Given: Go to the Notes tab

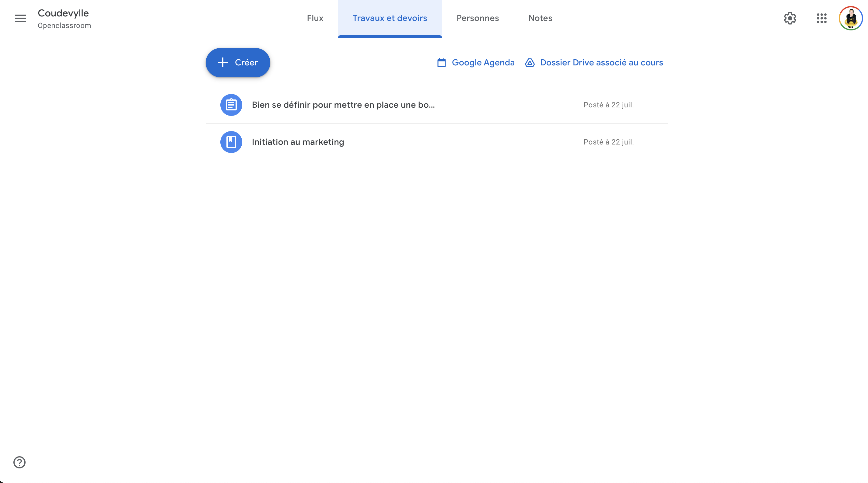Looking at the screenshot, I should pos(540,18).
